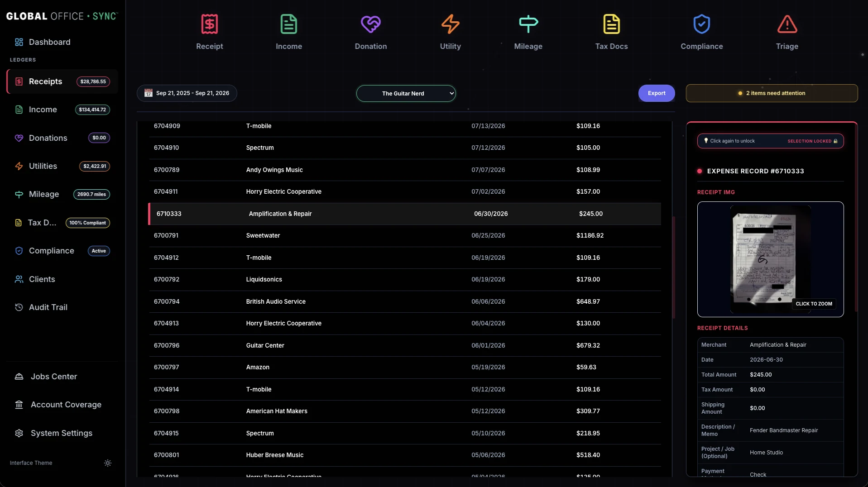Click the Home Studio project value

pos(766,453)
